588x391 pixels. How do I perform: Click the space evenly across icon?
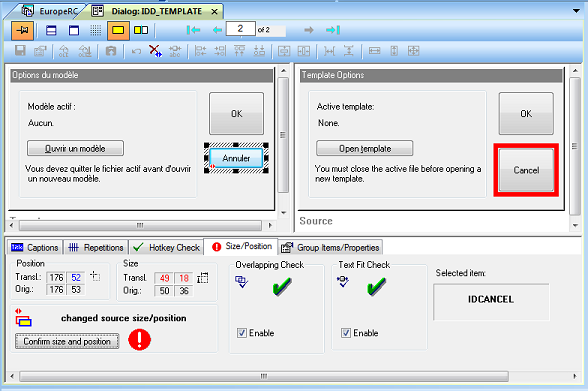[x=329, y=51]
